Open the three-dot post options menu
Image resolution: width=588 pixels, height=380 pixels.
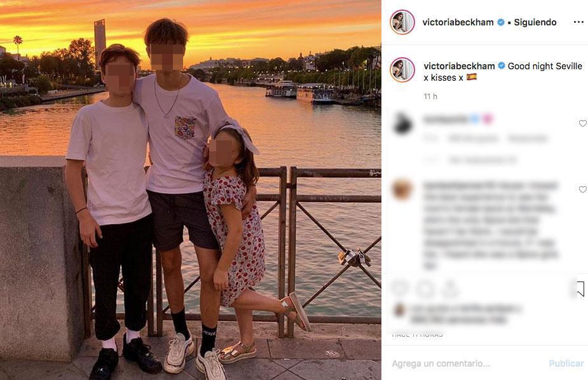pyautogui.click(x=578, y=22)
